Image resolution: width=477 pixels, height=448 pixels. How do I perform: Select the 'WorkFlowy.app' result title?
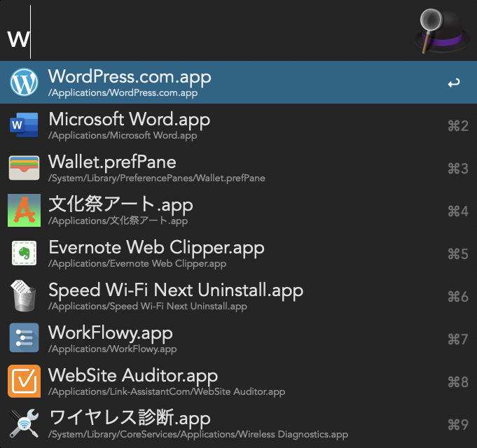pos(111,333)
